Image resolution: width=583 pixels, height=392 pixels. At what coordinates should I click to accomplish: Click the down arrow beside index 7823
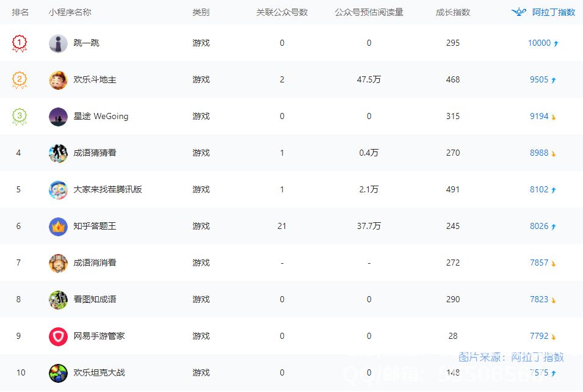554,300
